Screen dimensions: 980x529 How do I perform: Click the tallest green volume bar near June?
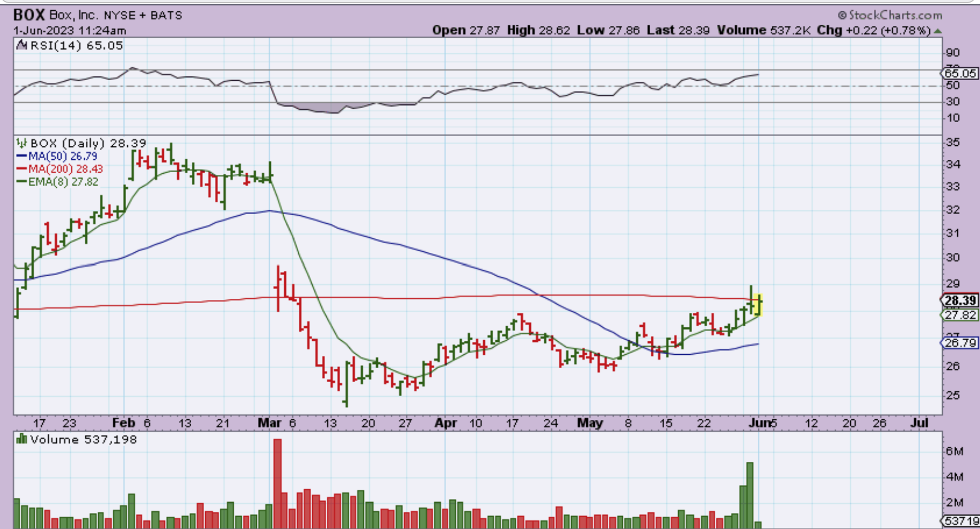point(750,495)
